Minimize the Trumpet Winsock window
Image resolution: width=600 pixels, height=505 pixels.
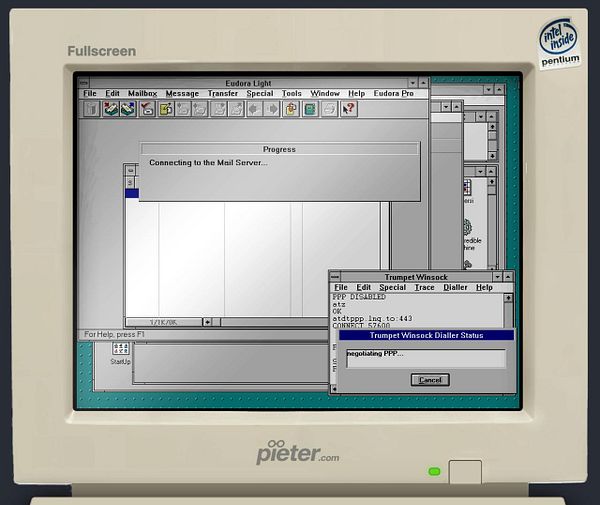497,277
